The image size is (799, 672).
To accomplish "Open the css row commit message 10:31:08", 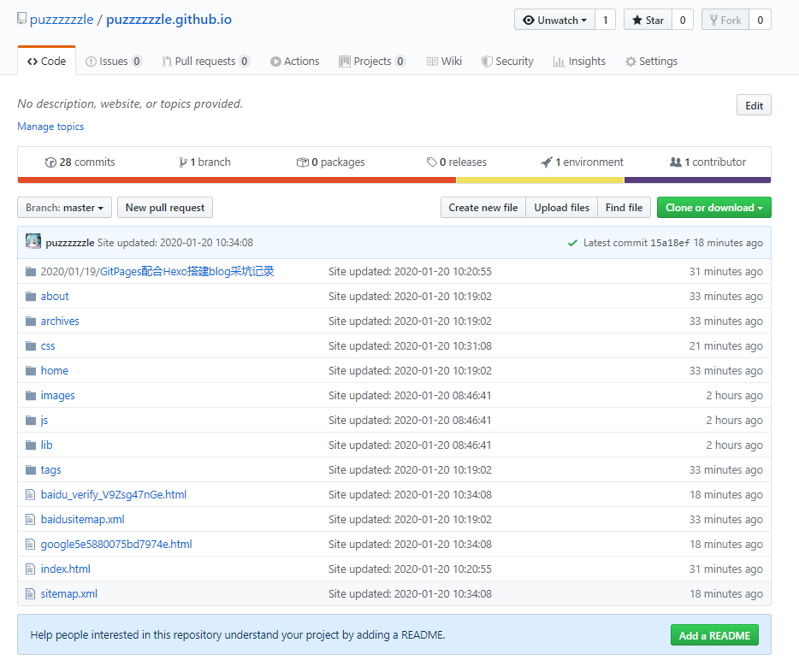I will [411, 346].
